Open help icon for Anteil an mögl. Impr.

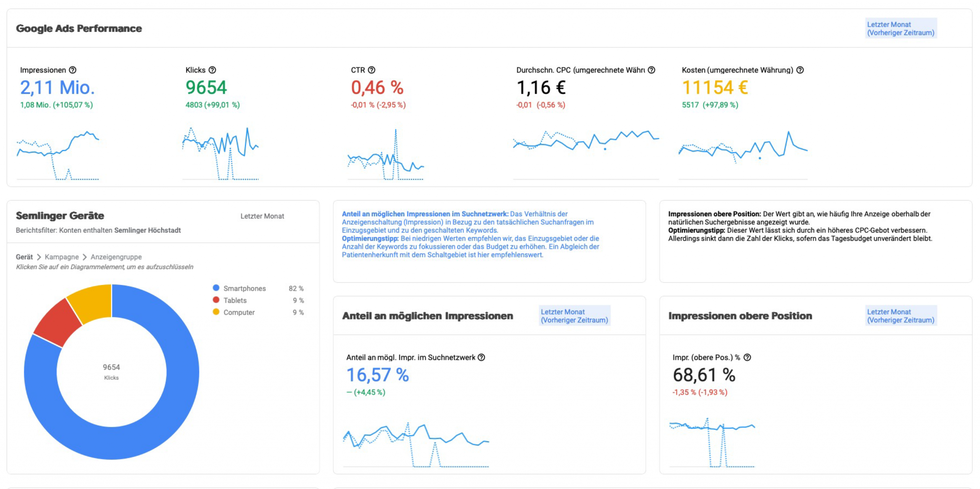pyautogui.click(x=482, y=357)
